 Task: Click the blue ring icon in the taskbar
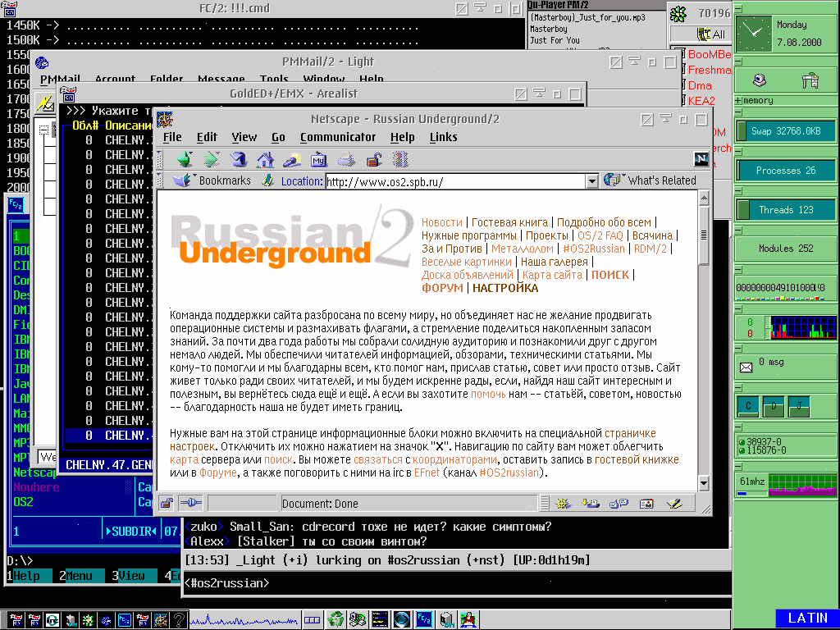tap(402, 620)
